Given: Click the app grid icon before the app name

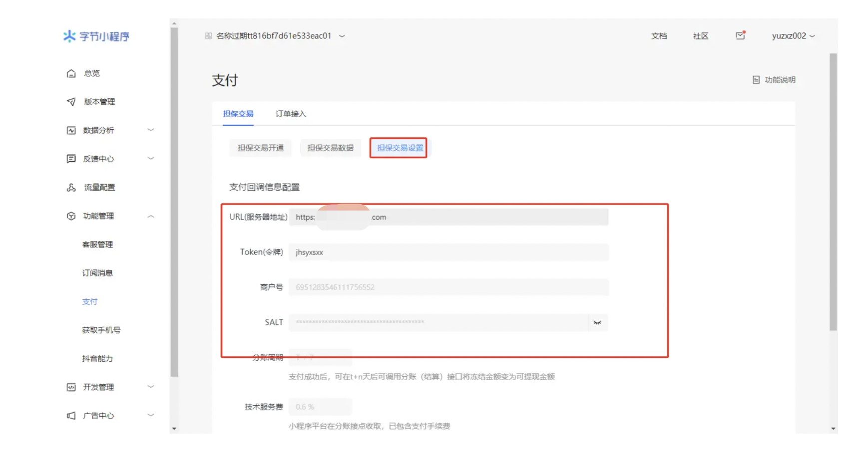Looking at the screenshot, I should (208, 36).
